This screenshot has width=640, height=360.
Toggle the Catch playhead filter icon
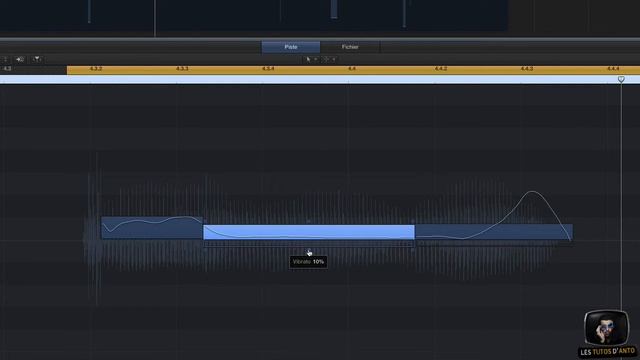click(37, 60)
